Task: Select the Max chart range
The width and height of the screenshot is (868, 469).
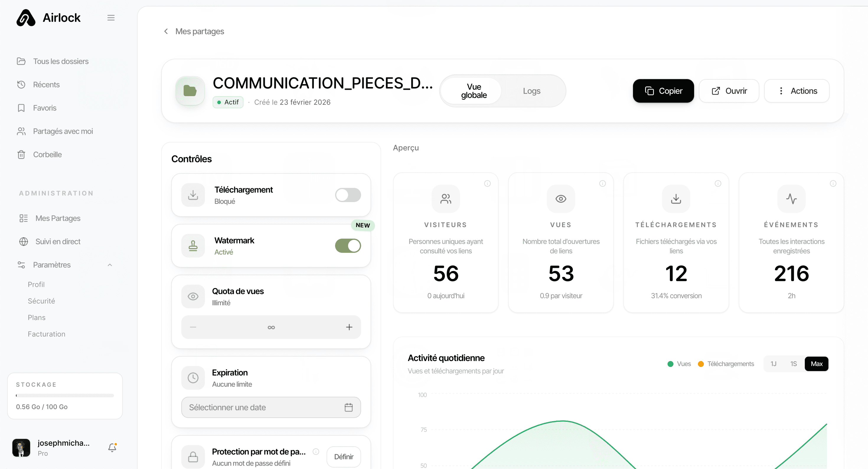Action: [817, 364]
